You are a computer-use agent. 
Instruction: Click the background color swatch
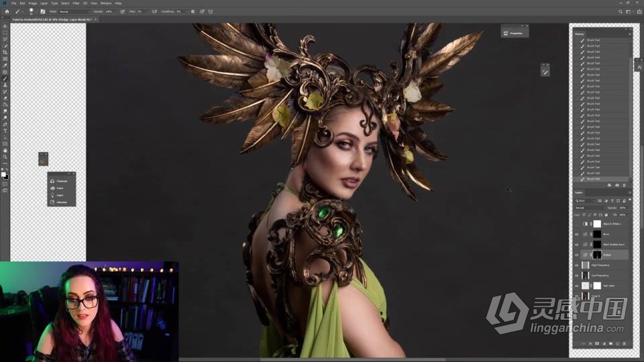(6, 177)
